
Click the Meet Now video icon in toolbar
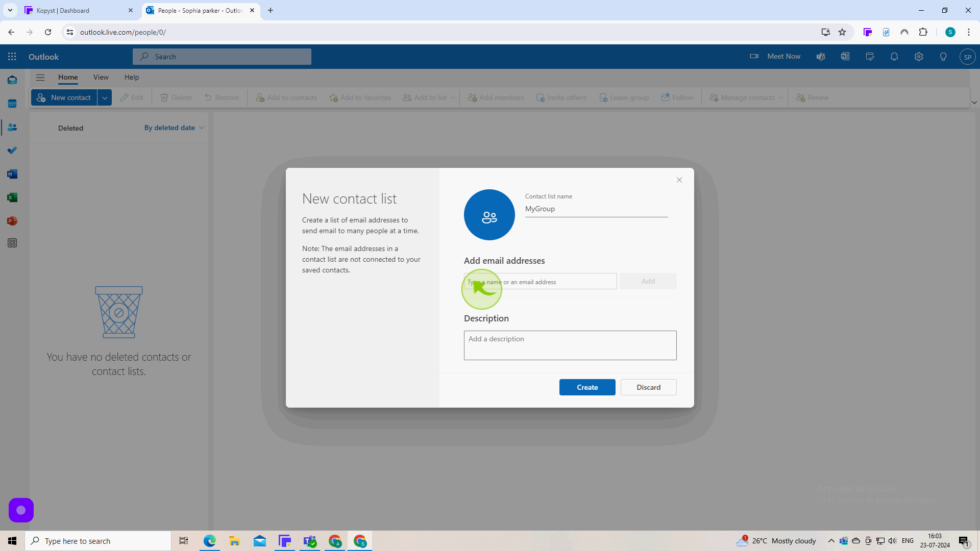(x=754, y=57)
